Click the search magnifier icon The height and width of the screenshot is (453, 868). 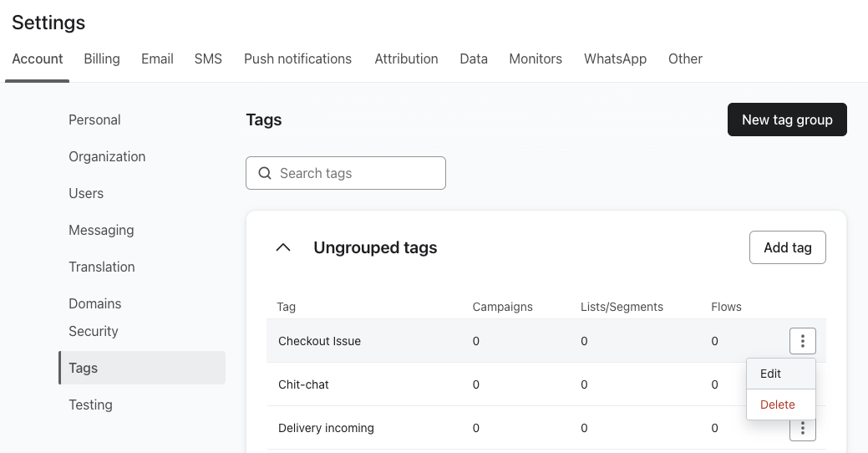[x=265, y=173]
